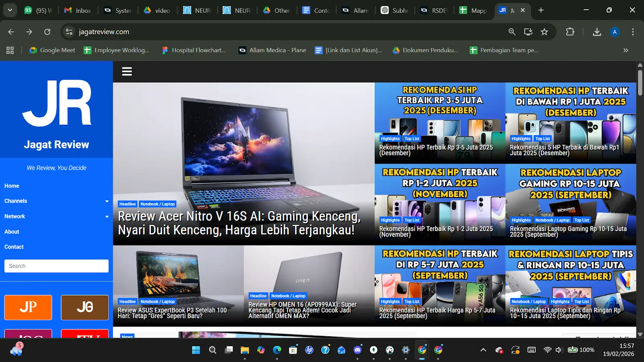The height and width of the screenshot is (362, 644).
Task: Open Google Meet bookmark
Action: click(53, 50)
